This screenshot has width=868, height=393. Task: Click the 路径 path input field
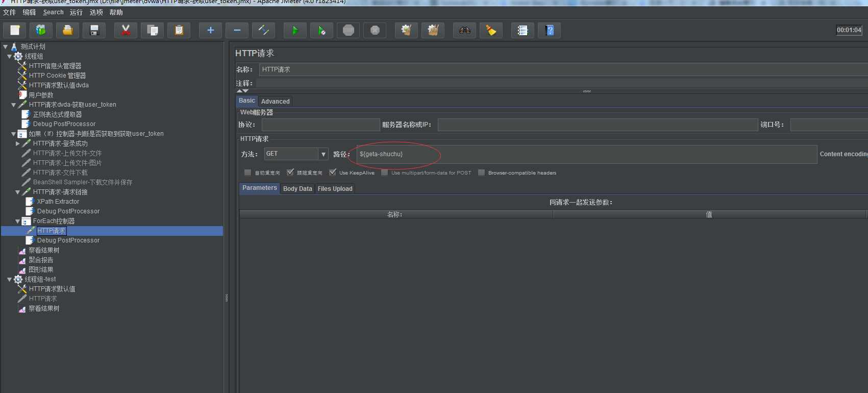[x=587, y=154]
